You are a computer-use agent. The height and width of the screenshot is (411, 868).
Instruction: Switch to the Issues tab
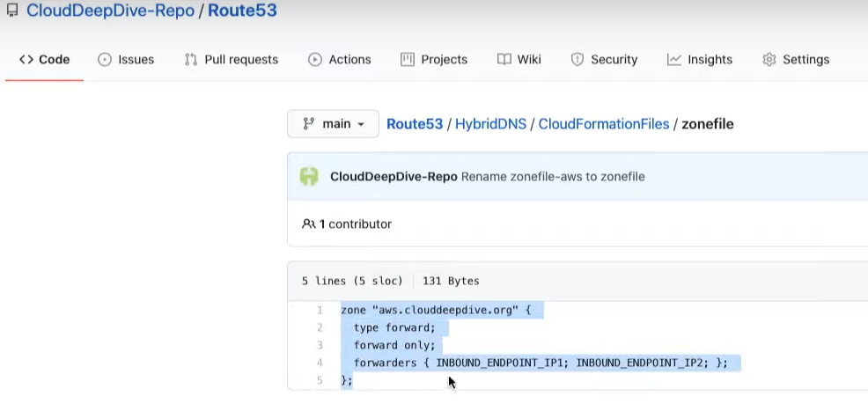tap(126, 60)
